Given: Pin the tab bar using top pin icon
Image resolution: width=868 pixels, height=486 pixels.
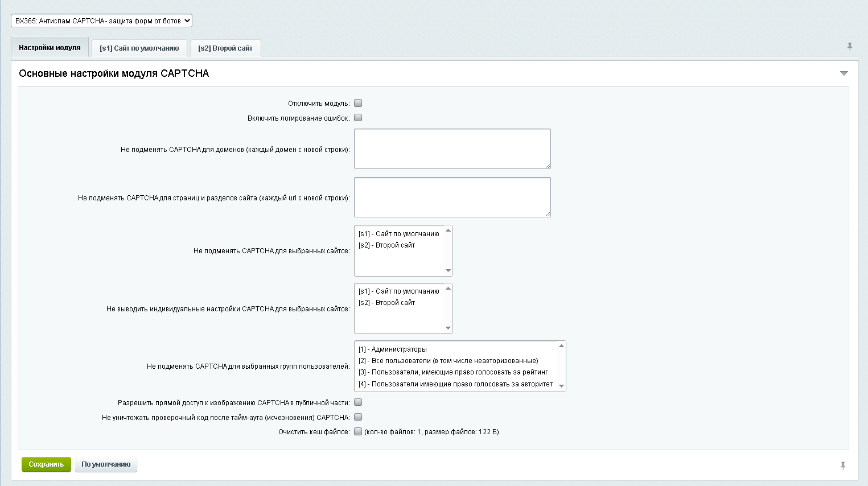Looking at the screenshot, I should click(x=850, y=47).
